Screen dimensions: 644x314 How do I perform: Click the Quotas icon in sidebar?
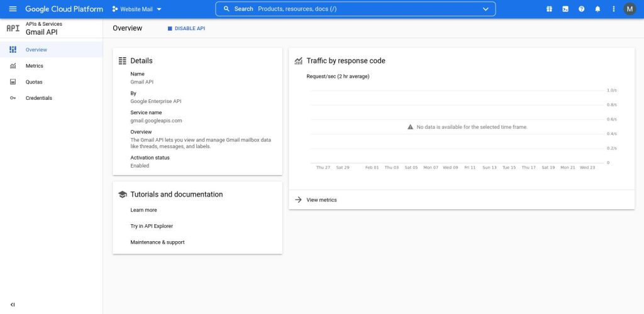click(x=13, y=82)
